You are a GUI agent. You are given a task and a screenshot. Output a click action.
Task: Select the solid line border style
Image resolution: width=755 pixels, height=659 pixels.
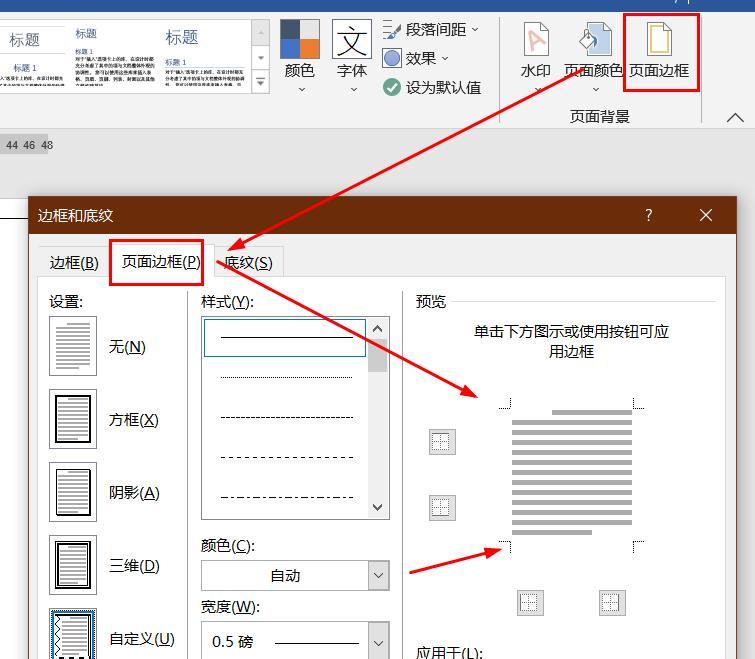click(x=285, y=337)
